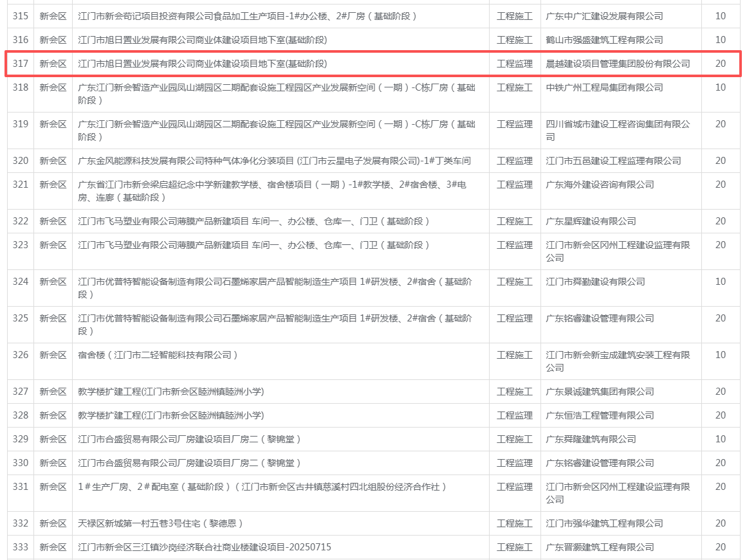The image size is (747, 560).
Task: Click row number 333 cell
Action: tap(21, 547)
